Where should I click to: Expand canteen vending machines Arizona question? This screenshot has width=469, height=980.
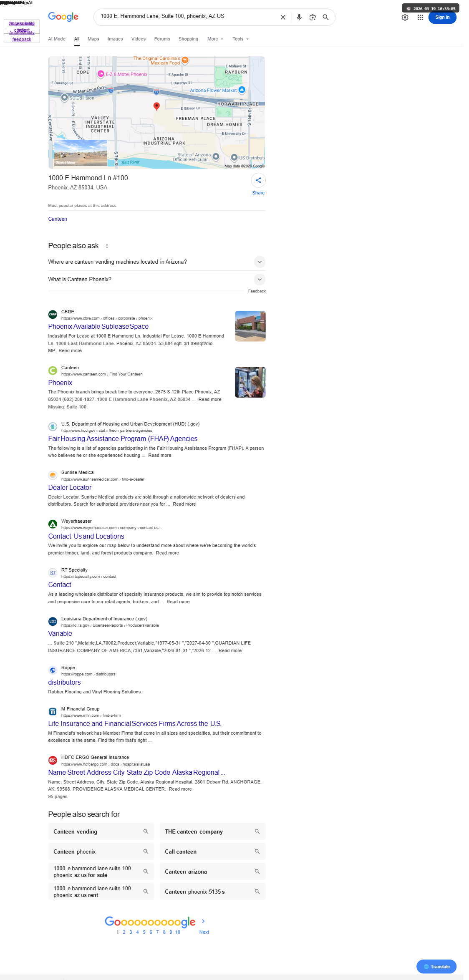157,262
